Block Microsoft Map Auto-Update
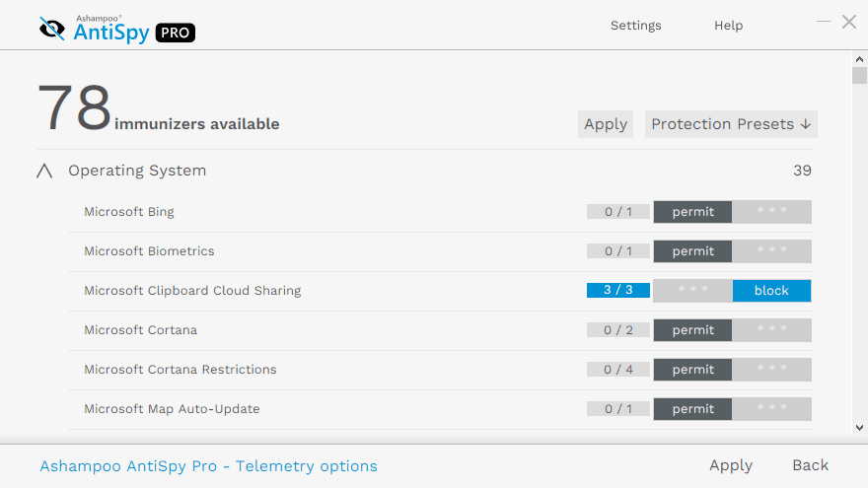Image resolution: width=868 pixels, height=488 pixels. point(771,409)
